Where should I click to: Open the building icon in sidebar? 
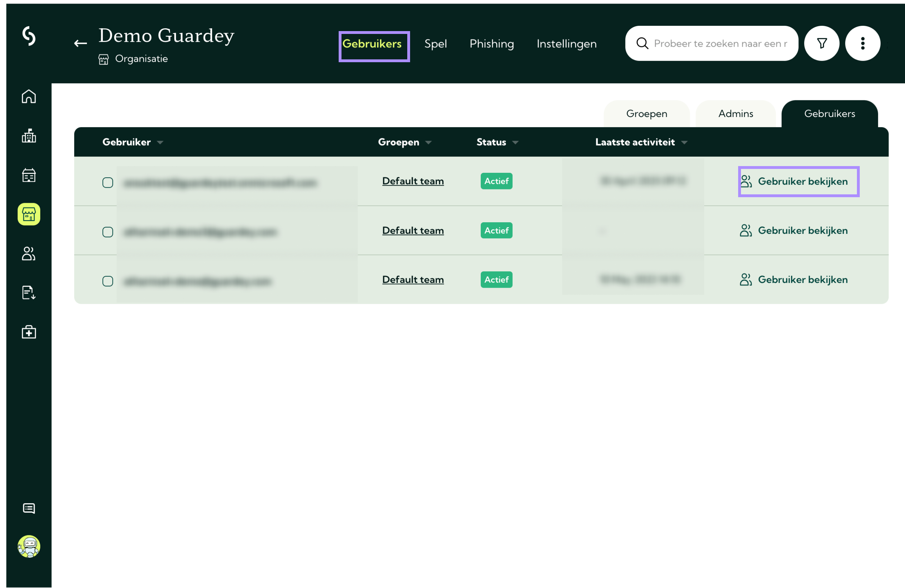(x=29, y=136)
